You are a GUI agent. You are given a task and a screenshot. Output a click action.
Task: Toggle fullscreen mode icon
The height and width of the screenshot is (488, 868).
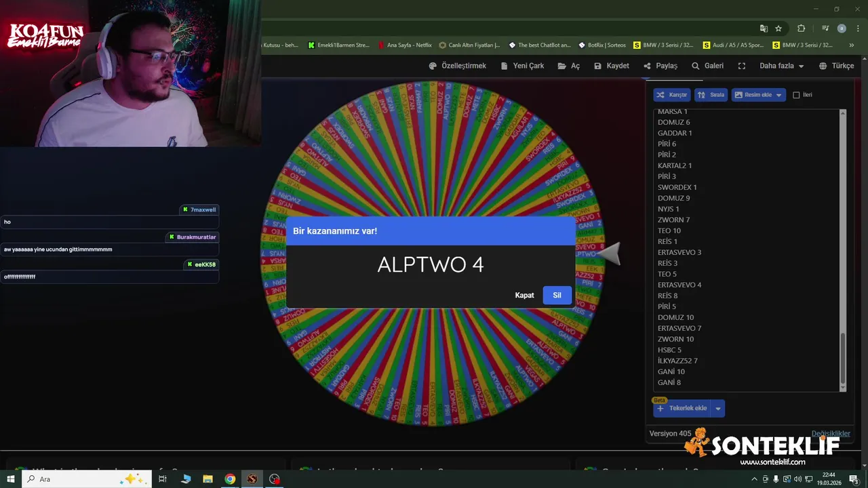pyautogui.click(x=742, y=66)
